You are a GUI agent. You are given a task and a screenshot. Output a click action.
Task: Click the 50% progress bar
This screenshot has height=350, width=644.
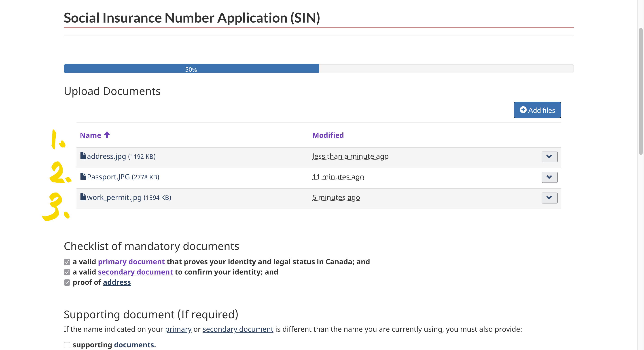pos(319,69)
